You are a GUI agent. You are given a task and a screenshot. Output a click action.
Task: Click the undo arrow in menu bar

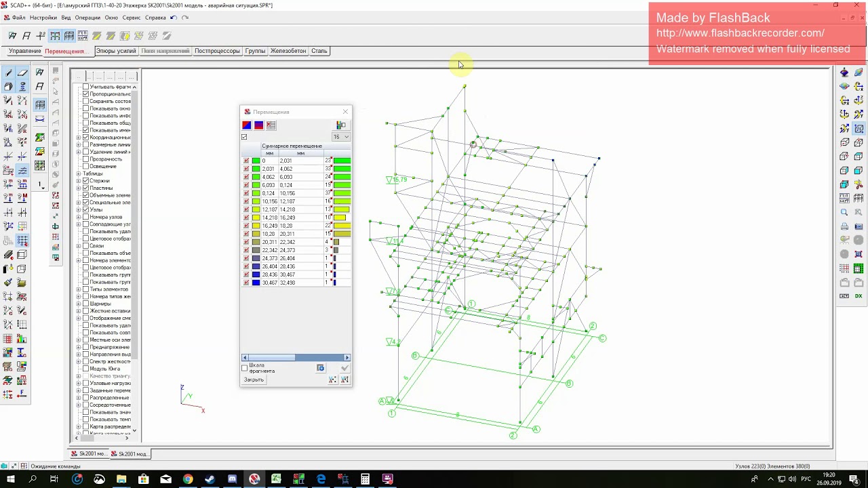pos(174,18)
